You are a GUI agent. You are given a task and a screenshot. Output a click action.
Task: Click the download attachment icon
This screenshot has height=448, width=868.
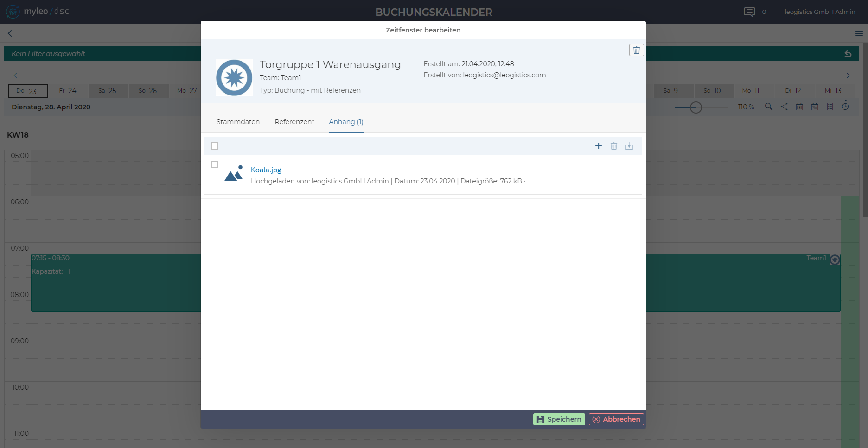point(629,146)
